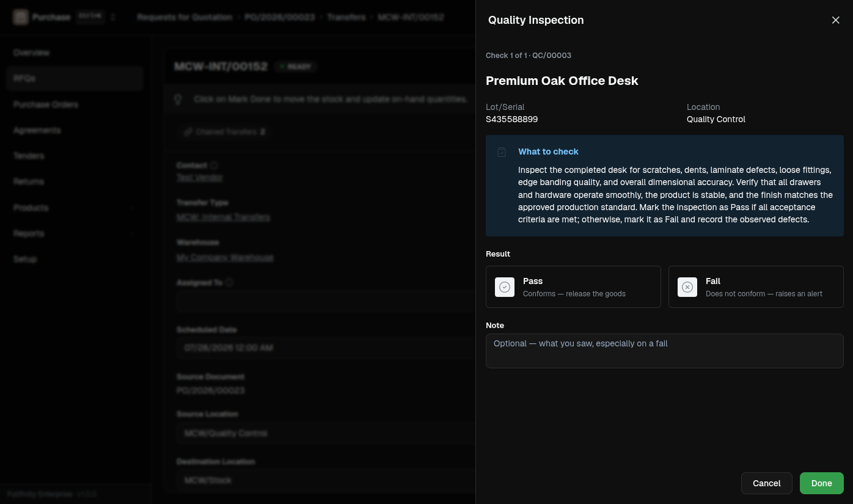This screenshot has height=504, width=853.
Task: Click the MCW/Stock destination location field
Action: coord(326,481)
